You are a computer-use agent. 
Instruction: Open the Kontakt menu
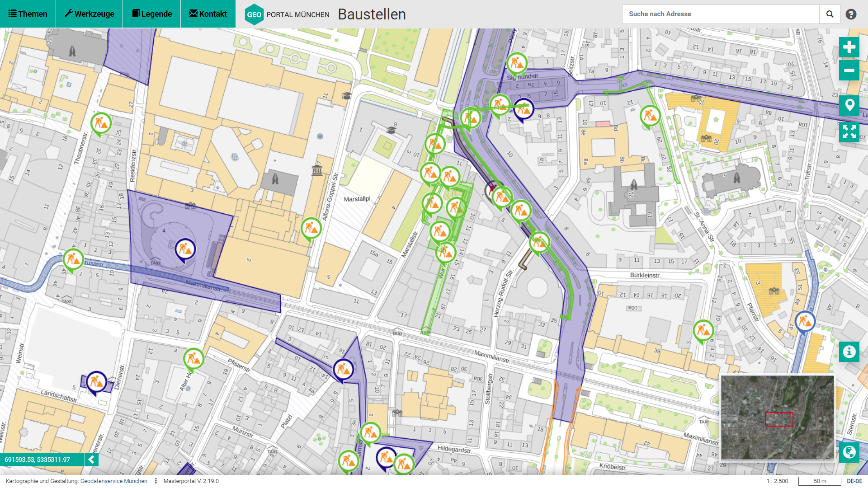click(208, 14)
